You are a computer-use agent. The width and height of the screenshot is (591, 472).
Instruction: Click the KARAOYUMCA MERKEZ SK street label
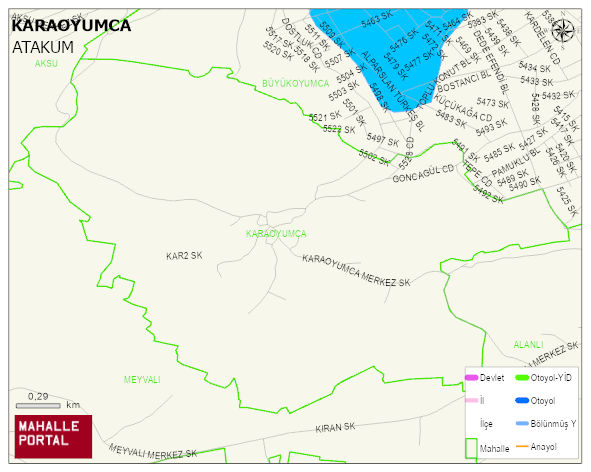click(356, 271)
